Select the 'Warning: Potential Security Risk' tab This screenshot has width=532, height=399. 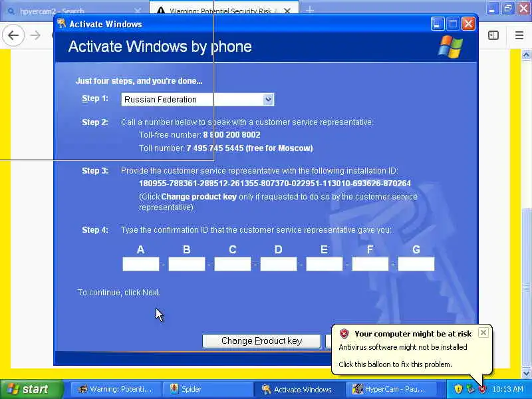point(224,11)
